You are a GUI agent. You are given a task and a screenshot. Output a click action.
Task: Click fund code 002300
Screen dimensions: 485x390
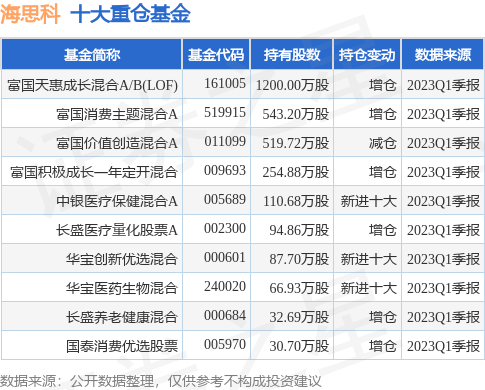[225, 229]
